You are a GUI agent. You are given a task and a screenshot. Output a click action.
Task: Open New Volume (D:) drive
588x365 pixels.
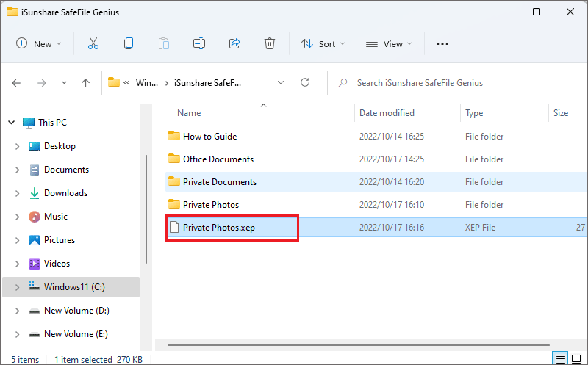(76, 311)
